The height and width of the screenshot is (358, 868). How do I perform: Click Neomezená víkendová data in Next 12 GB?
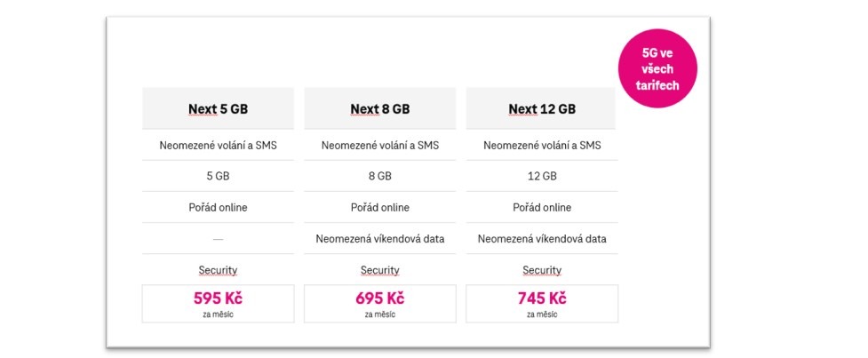tap(542, 239)
